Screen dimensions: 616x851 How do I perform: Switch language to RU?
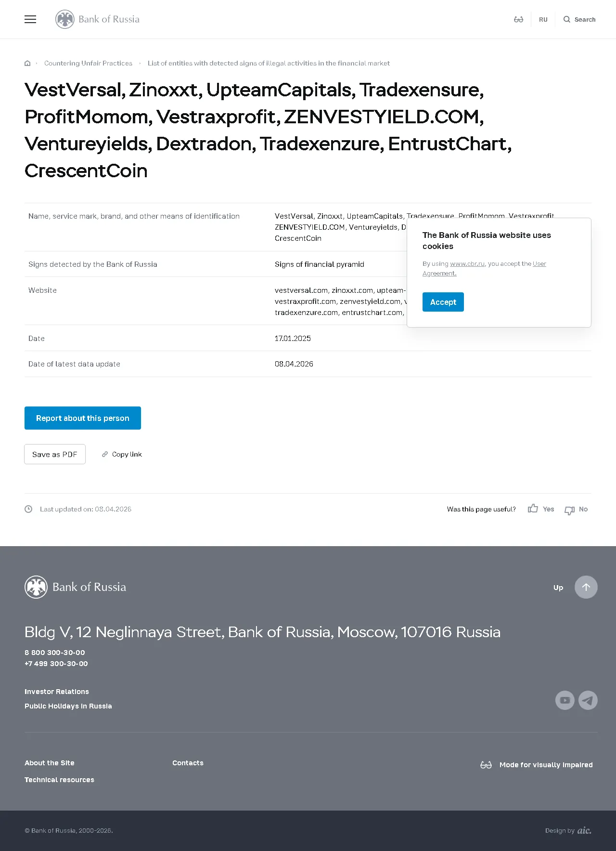click(543, 20)
